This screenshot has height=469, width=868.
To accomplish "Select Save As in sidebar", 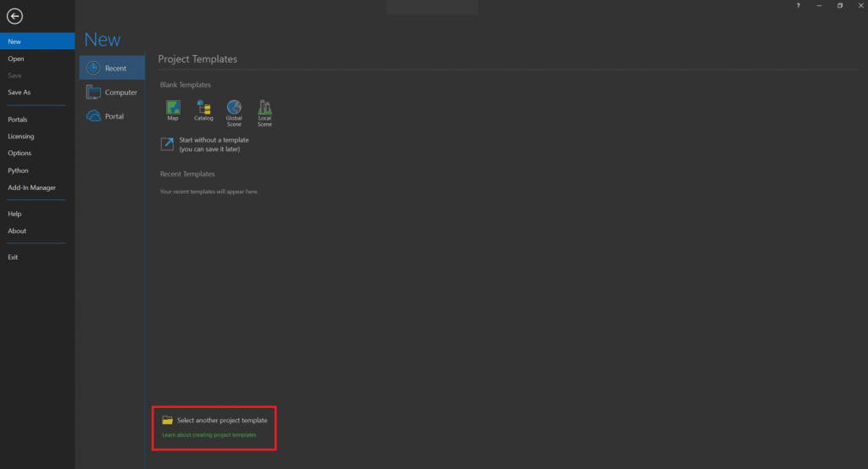I will 19,92.
